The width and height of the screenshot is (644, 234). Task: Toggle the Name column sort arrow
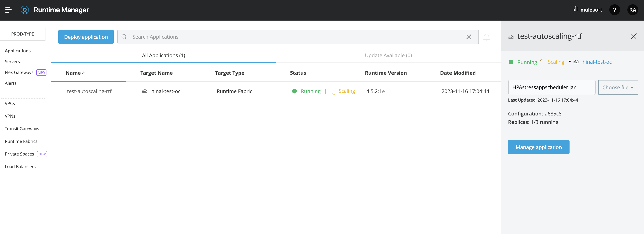(83, 73)
